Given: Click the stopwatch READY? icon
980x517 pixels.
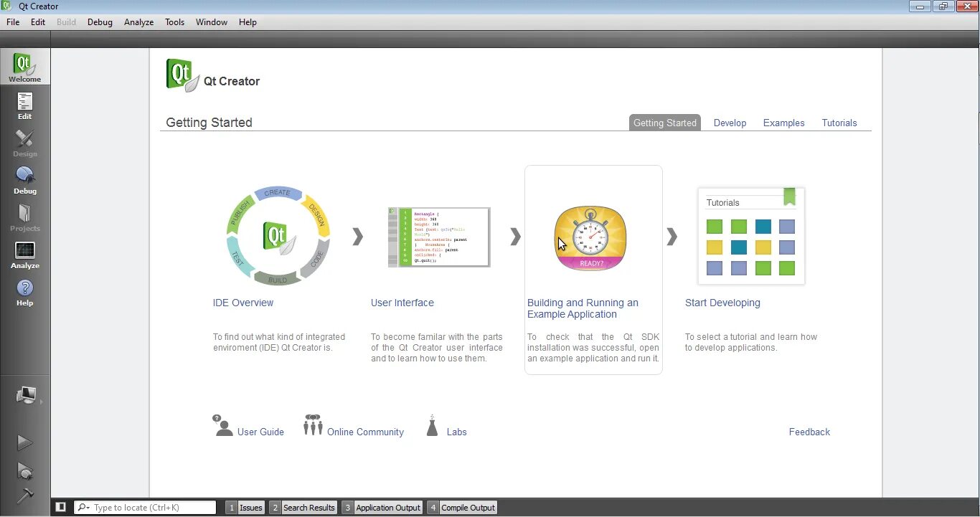Looking at the screenshot, I should (590, 238).
